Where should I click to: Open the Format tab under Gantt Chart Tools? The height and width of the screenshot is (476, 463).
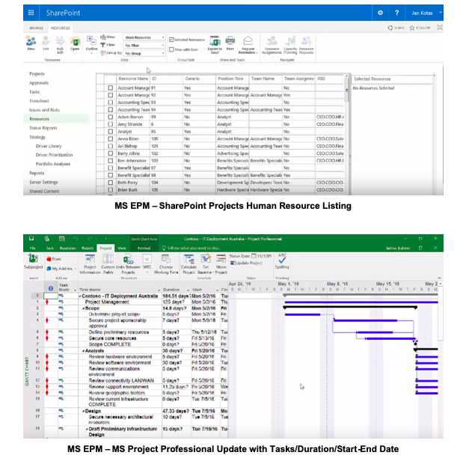pos(144,248)
